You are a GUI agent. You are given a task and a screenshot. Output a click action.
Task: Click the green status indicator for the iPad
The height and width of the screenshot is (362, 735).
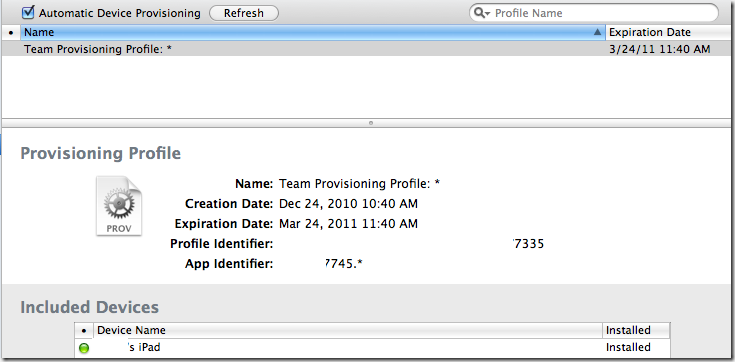pos(84,348)
